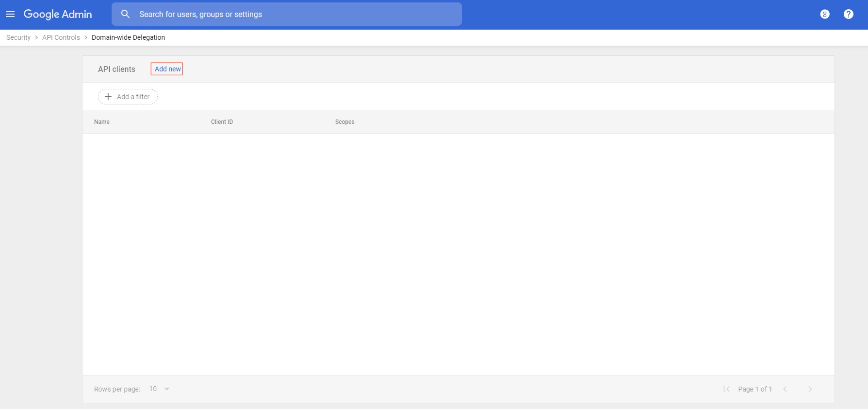Jump to the first page

click(x=726, y=389)
